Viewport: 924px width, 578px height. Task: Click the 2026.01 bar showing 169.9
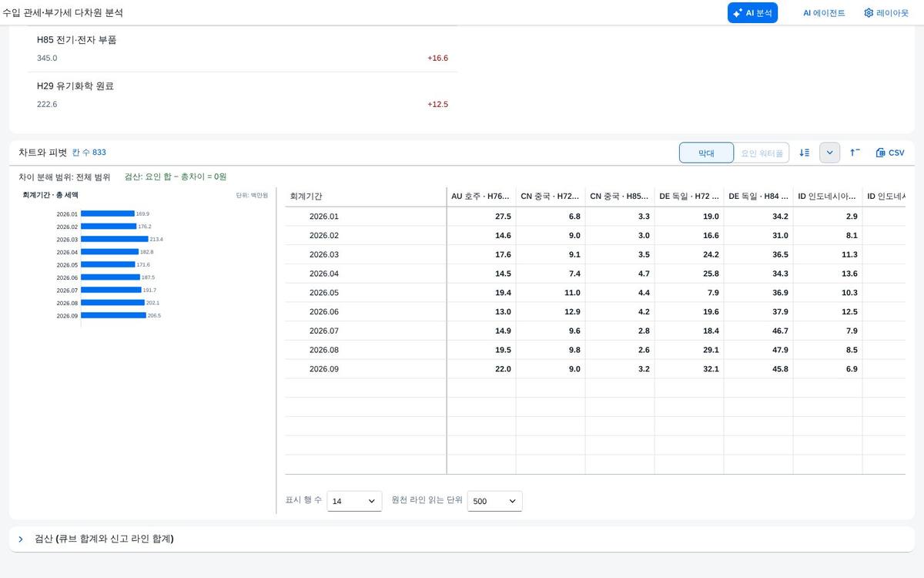point(108,213)
